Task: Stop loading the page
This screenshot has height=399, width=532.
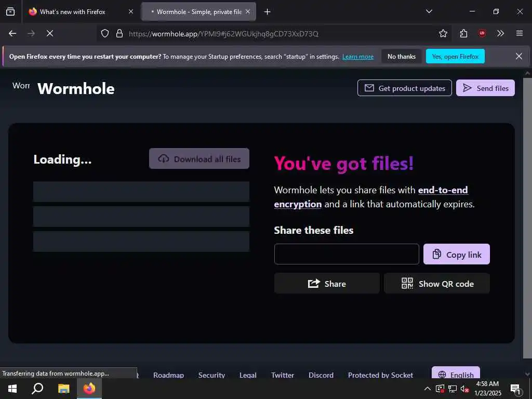Action: 50,33
